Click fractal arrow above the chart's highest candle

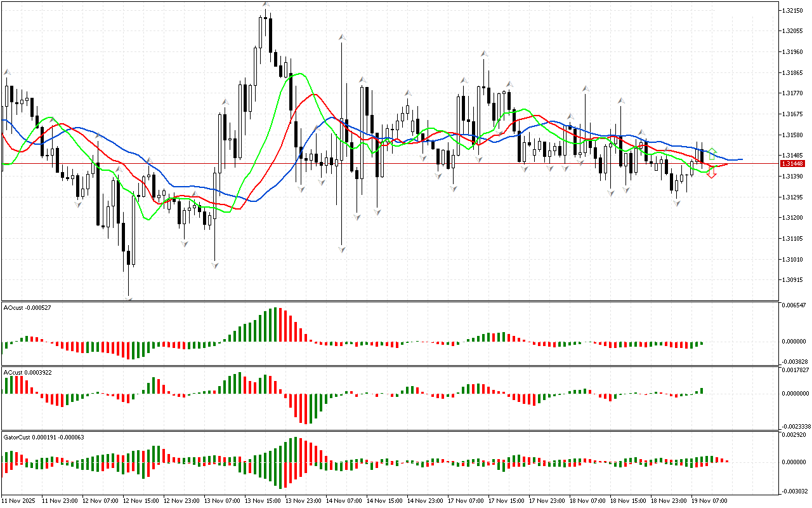266,5
